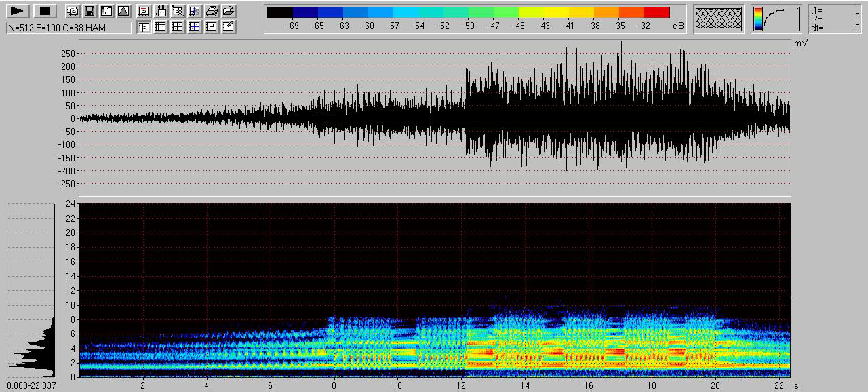Click the crosshatched pattern box beside the color bar
Screen dimensions: 868x392
[719, 19]
